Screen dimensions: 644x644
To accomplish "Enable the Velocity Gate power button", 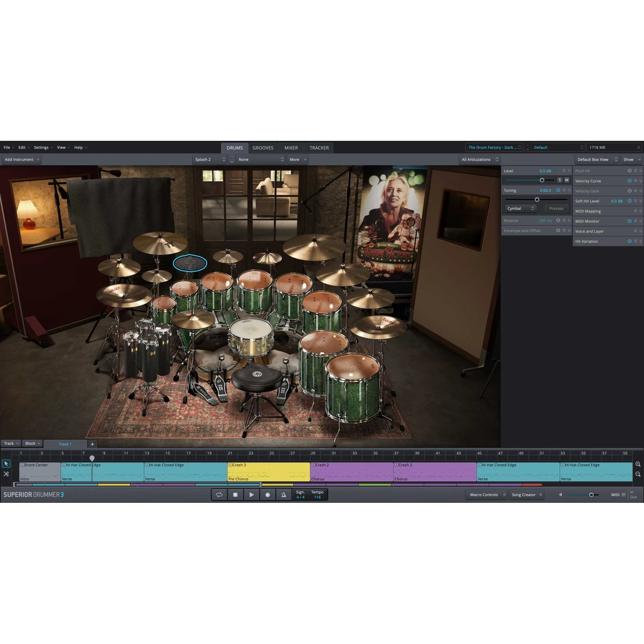I will tap(629, 191).
